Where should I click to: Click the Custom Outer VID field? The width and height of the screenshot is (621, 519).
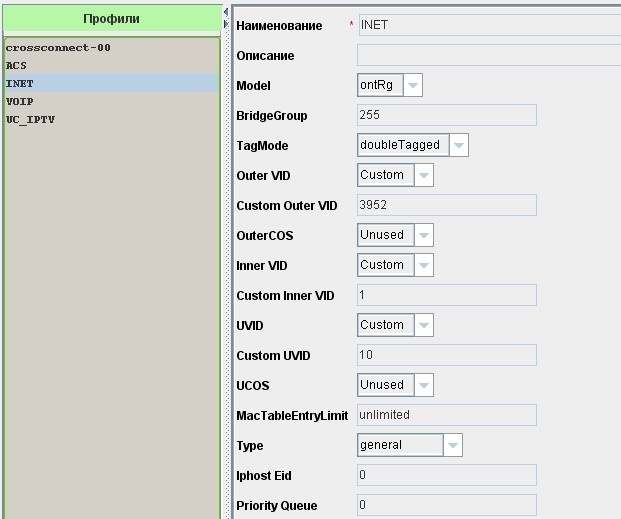446,205
